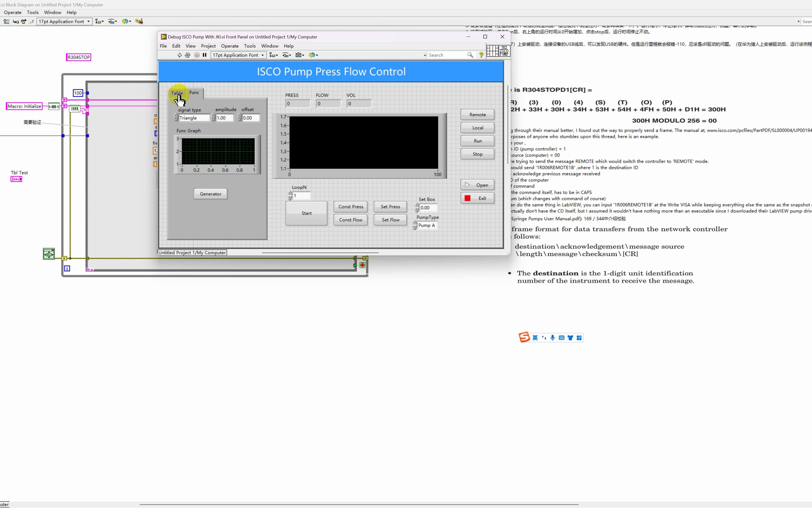Open Align Objects menu in the block diagram toolbar

pyautogui.click(x=99, y=21)
